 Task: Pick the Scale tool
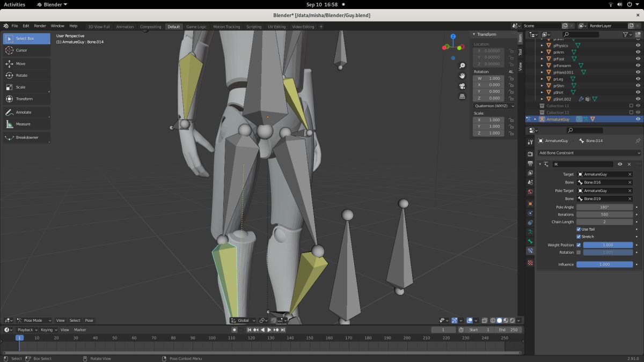20,87
